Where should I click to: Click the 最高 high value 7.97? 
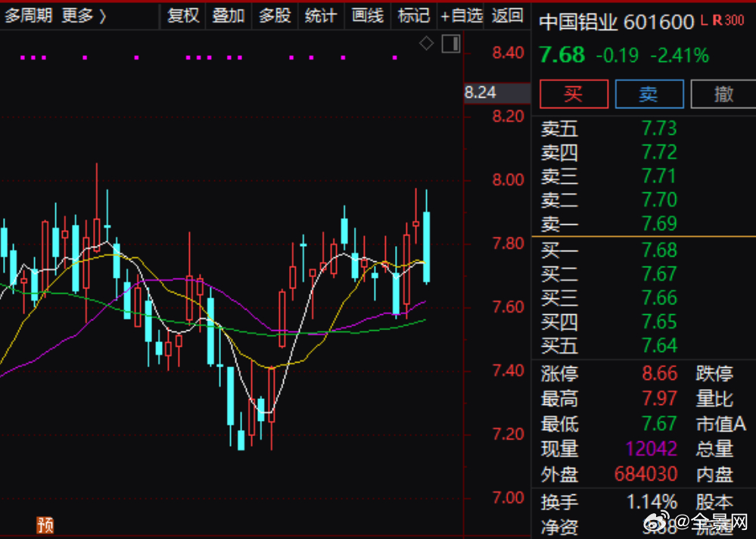pos(660,399)
